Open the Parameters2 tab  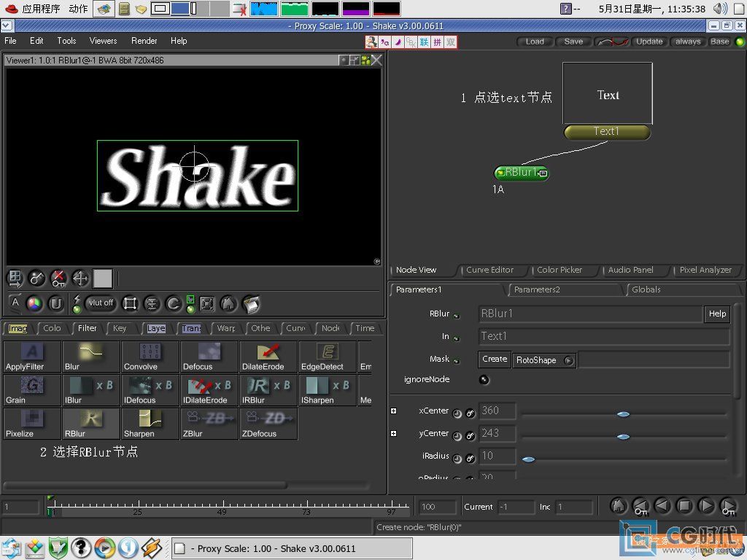tap(537, 289)
